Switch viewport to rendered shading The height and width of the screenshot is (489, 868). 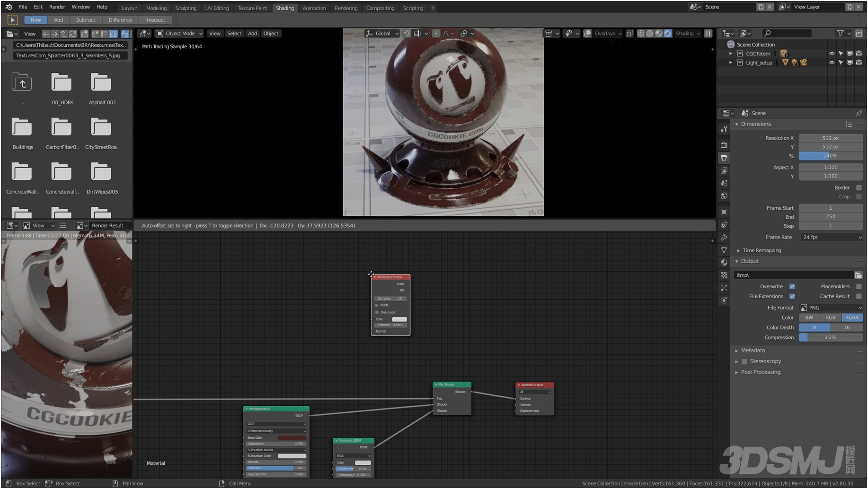(668, 34)
